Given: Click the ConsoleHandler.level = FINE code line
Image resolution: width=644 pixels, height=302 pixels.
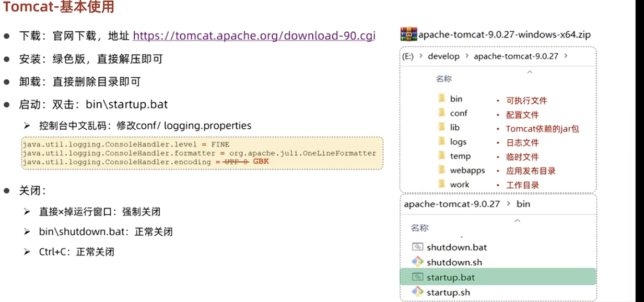Looking at the screenshot, I should [x=126, y=144].
